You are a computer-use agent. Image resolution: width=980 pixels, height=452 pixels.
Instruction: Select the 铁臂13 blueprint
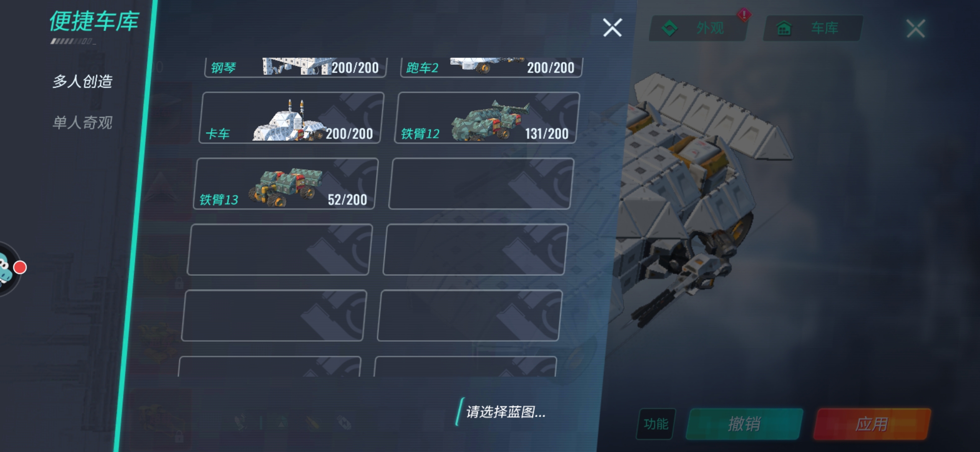click(286, 184)
